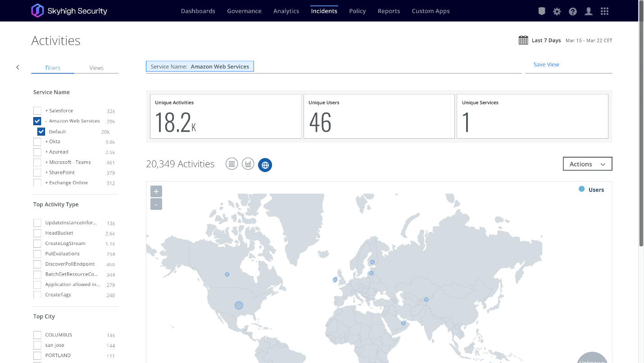
Task: Open the Incidents menu
Action: click(x=324, y=11)
